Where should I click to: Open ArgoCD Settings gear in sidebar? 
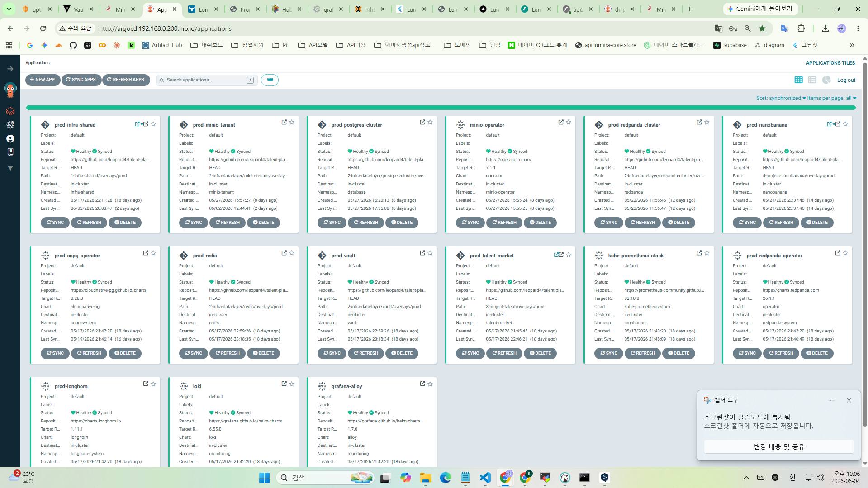click(x=10, y=125)
